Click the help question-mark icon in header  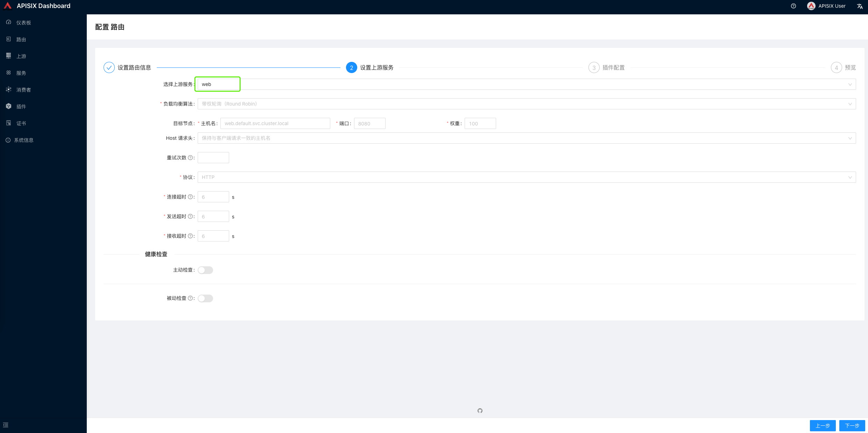(x=793, y=6)
